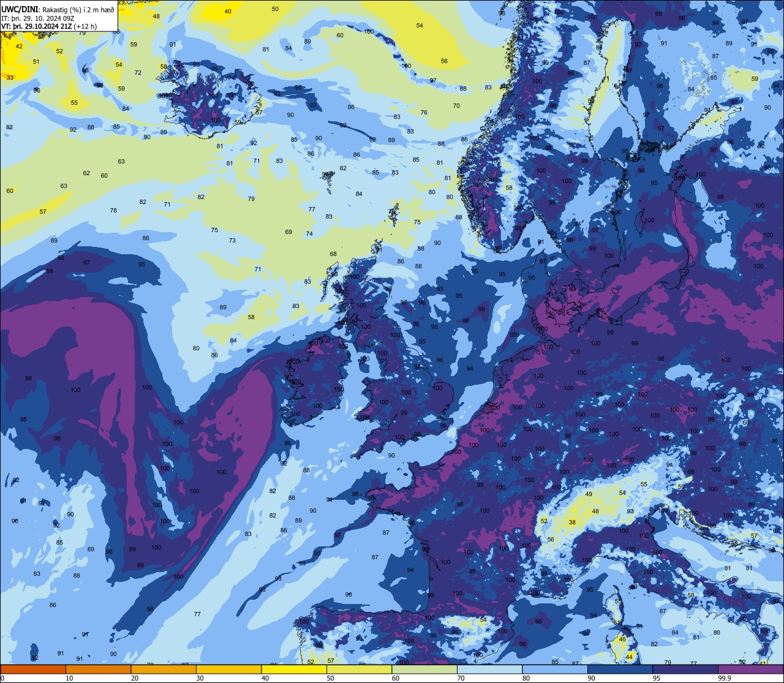Click the 50–60% pale yellow legend swatch
Screen dimensions: 784x683
[x=359, y=669]
